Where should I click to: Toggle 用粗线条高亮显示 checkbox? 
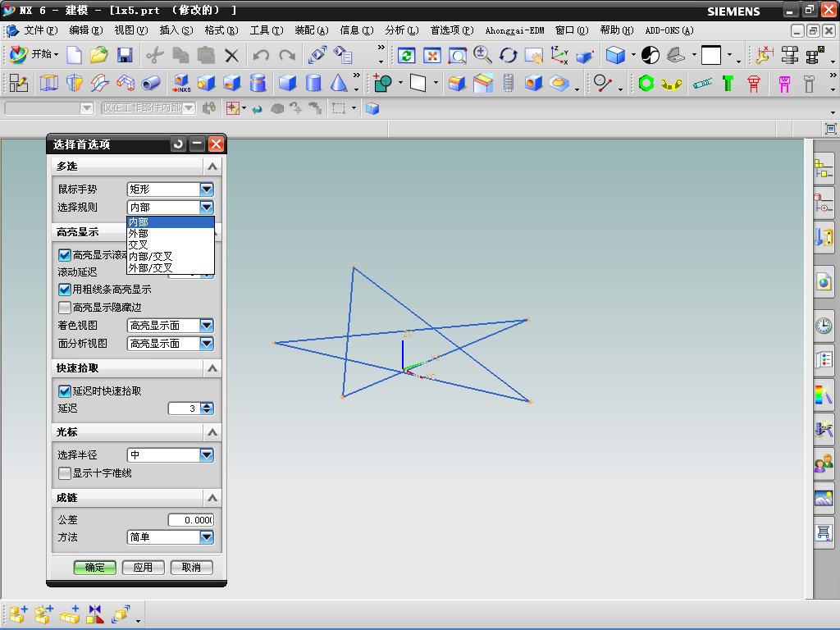point(64,290)
